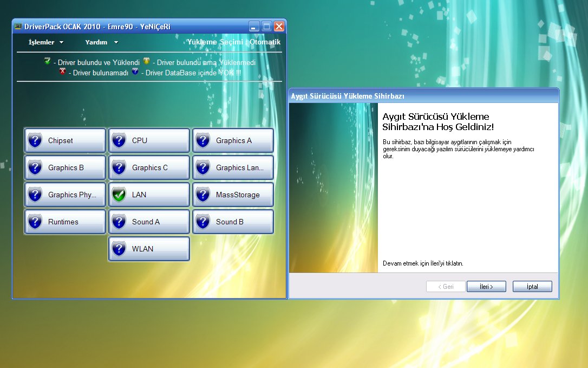Viewport: 588px width, 368px height.
Task: Click the DriverPack title bar app icon
Action: coord(18,27)
